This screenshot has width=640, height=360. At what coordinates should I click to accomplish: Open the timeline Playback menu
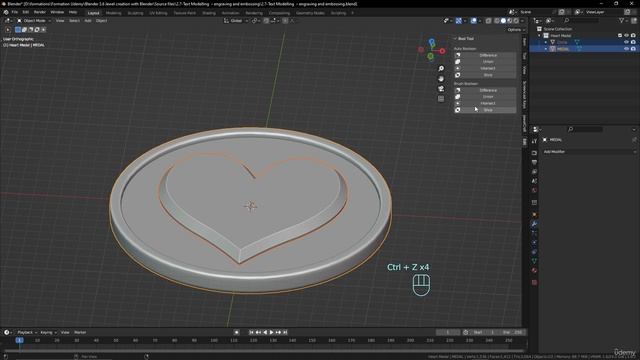pyautogui.click(x=27, y=332)
